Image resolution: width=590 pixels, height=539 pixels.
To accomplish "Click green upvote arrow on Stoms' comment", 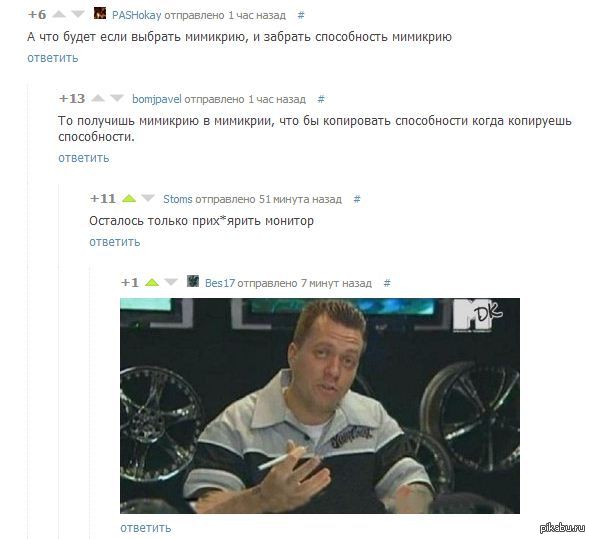I will (129, 198).
